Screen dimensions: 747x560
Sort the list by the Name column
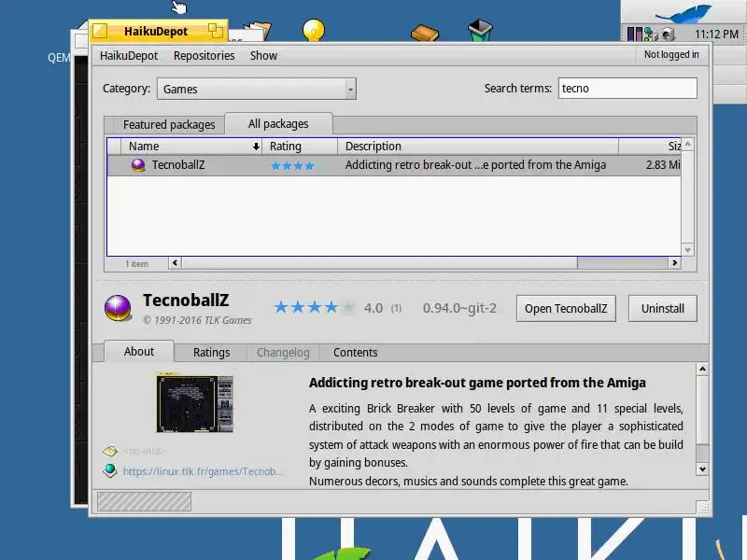tap(190, 147)
